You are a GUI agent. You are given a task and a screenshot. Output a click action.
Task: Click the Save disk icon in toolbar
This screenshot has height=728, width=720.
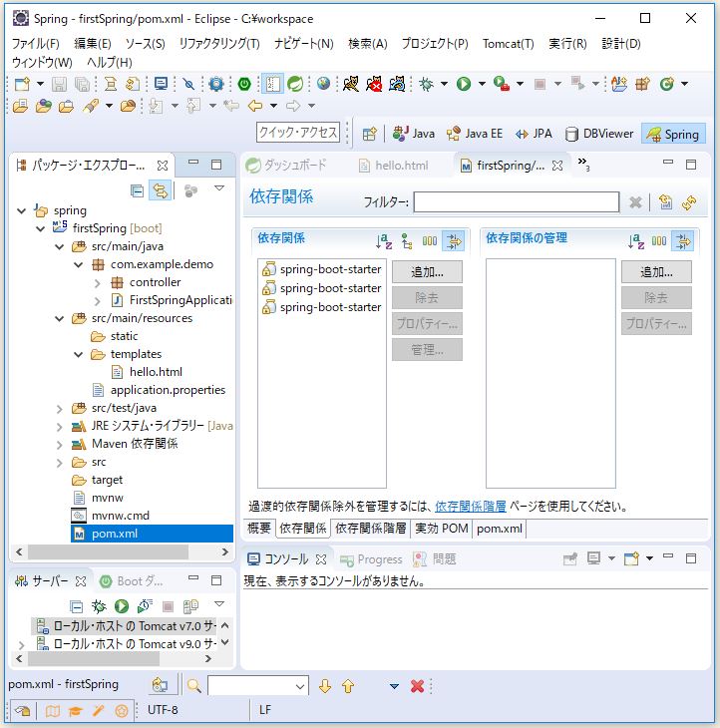tap(59, 84)
